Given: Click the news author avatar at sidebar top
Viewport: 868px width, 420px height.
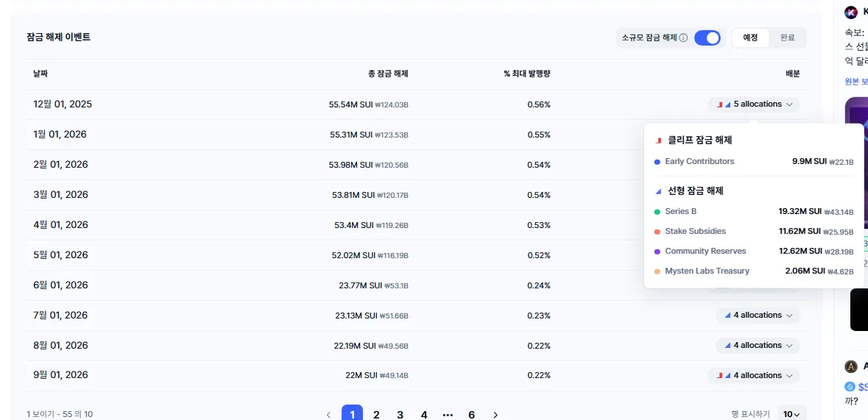Looking at the screenshot, I should [851, 12].
